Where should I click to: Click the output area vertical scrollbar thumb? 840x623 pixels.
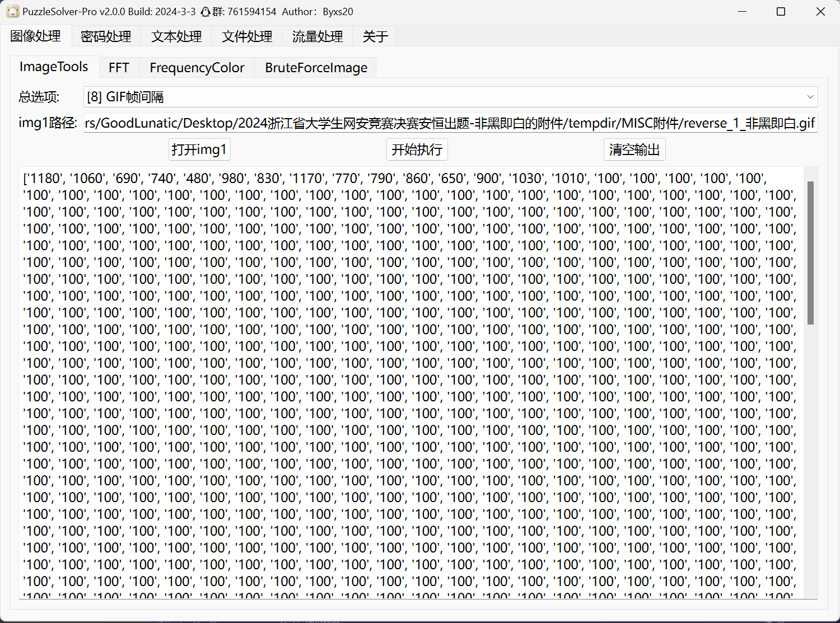(x=810, y=252)
